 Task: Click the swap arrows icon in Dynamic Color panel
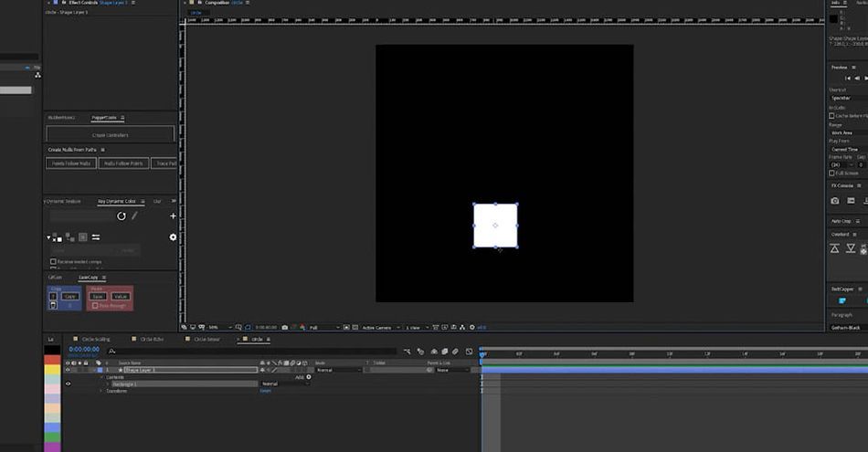click(x=96, y=237)
